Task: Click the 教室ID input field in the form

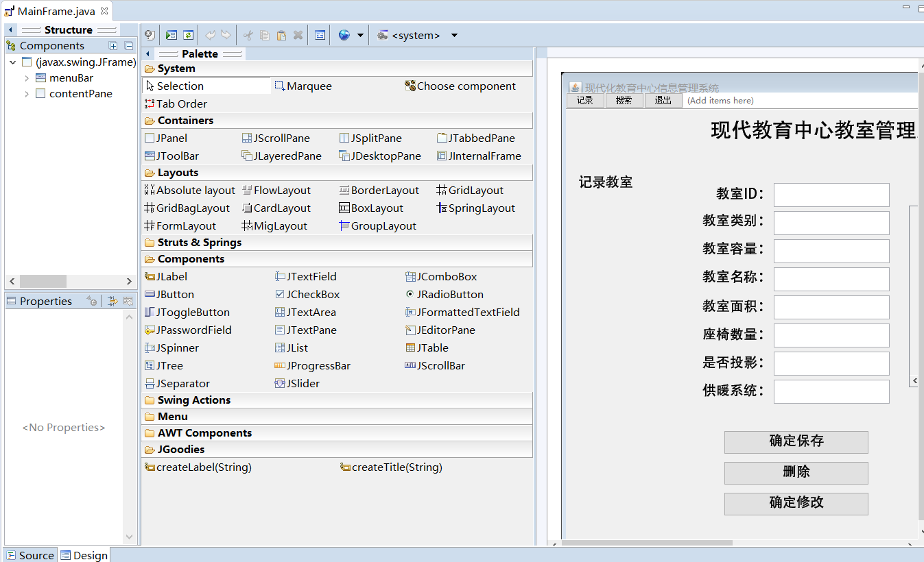Action: [x=831, y=195]
